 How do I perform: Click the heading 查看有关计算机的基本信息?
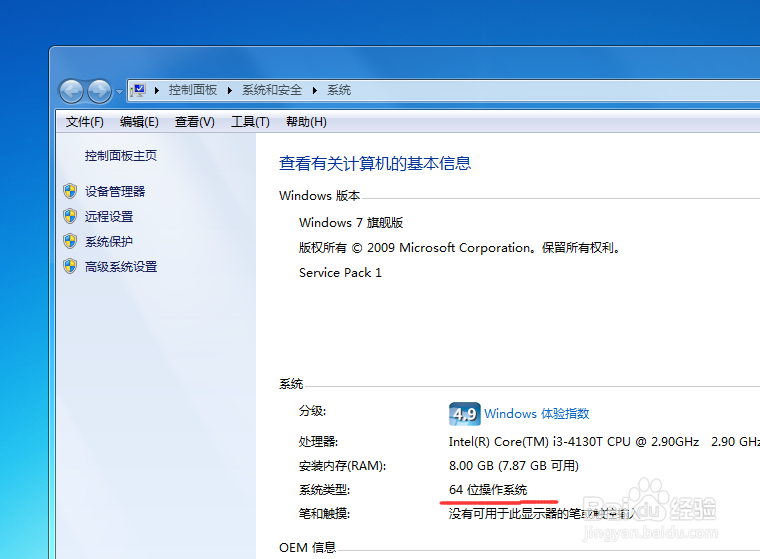(x=375, y=163)
